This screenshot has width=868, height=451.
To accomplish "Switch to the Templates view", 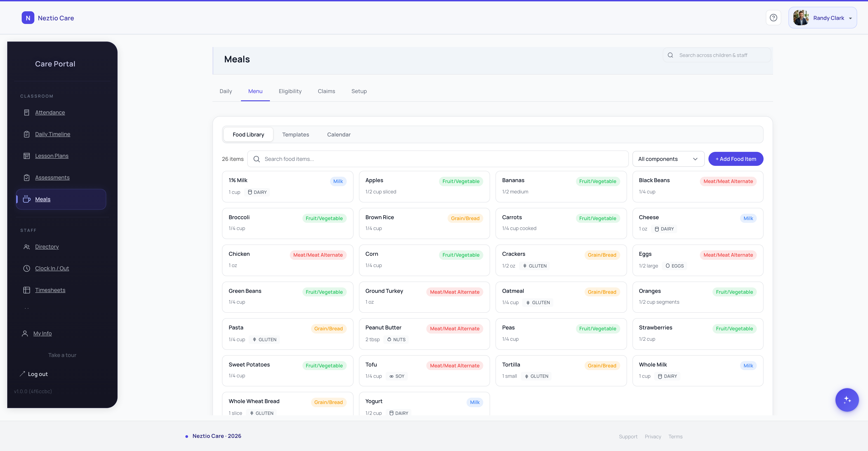I will [296, 134].
